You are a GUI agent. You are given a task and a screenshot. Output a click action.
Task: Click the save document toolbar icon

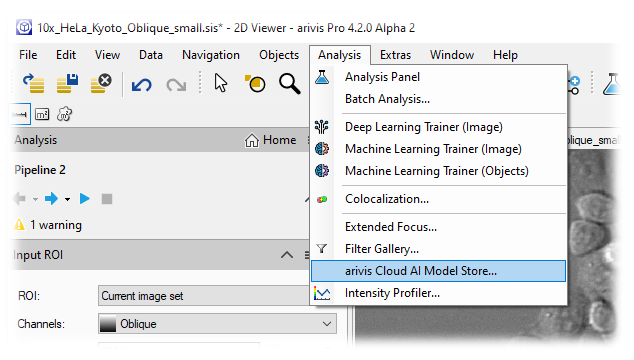(67, 83)
